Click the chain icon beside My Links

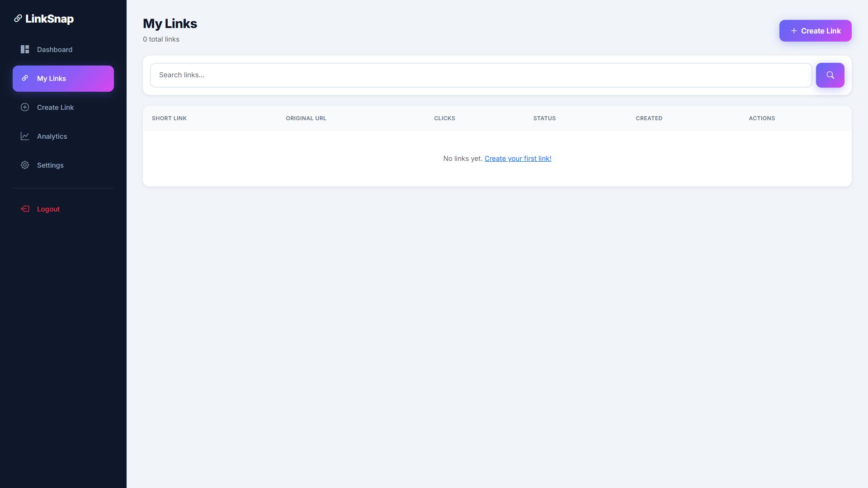tap(25, 78)
